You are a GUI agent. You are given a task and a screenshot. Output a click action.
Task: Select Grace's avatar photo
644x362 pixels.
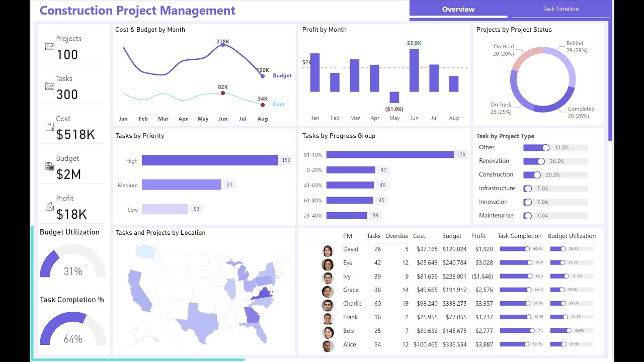(x=328, y=292)
